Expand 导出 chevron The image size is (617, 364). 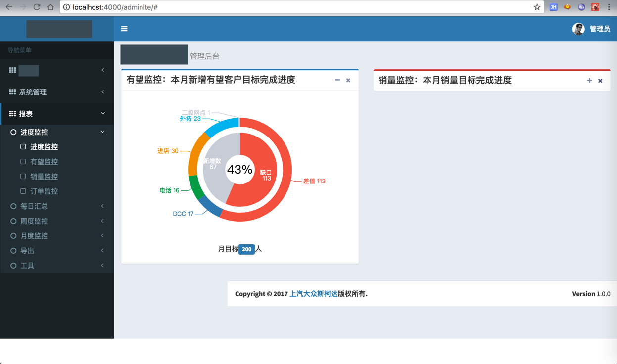[102, 251]
